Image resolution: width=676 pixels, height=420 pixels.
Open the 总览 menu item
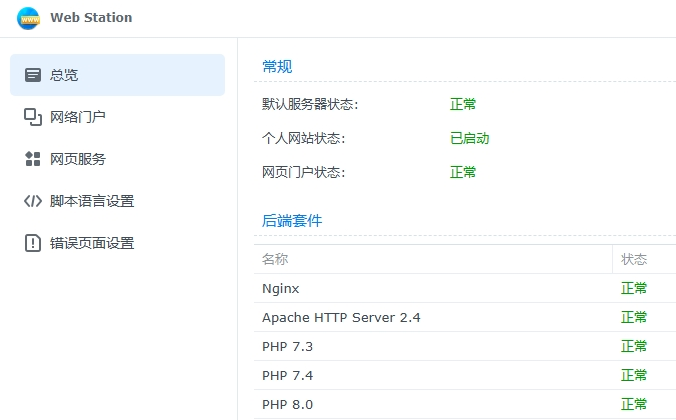(64, 75)
